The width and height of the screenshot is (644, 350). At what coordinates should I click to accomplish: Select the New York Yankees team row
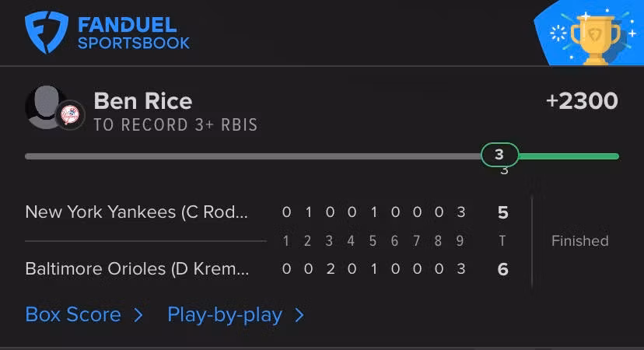[x=137, y=212]
